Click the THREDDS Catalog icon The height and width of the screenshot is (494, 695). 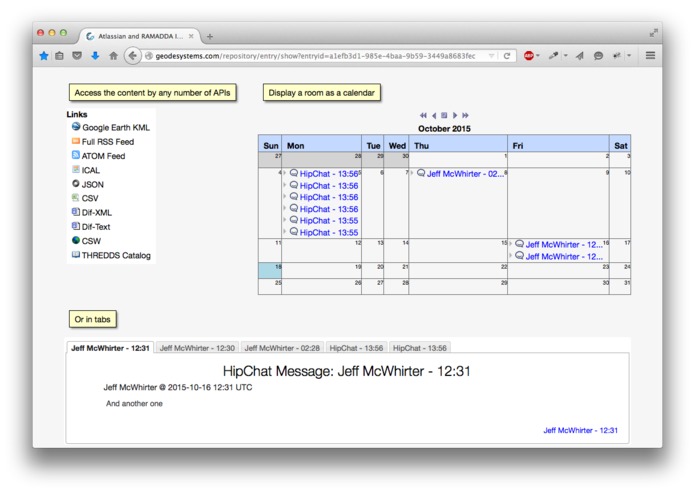[x=76, y=254]
